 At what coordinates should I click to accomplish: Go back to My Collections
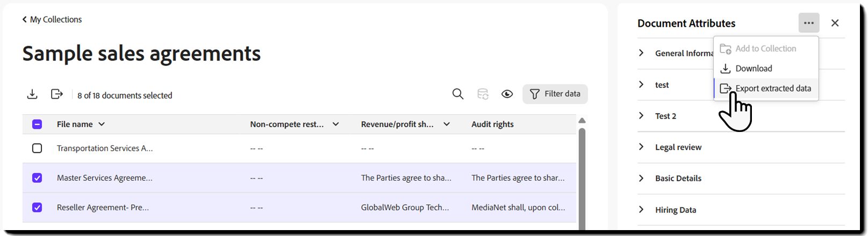coord(52,19)
